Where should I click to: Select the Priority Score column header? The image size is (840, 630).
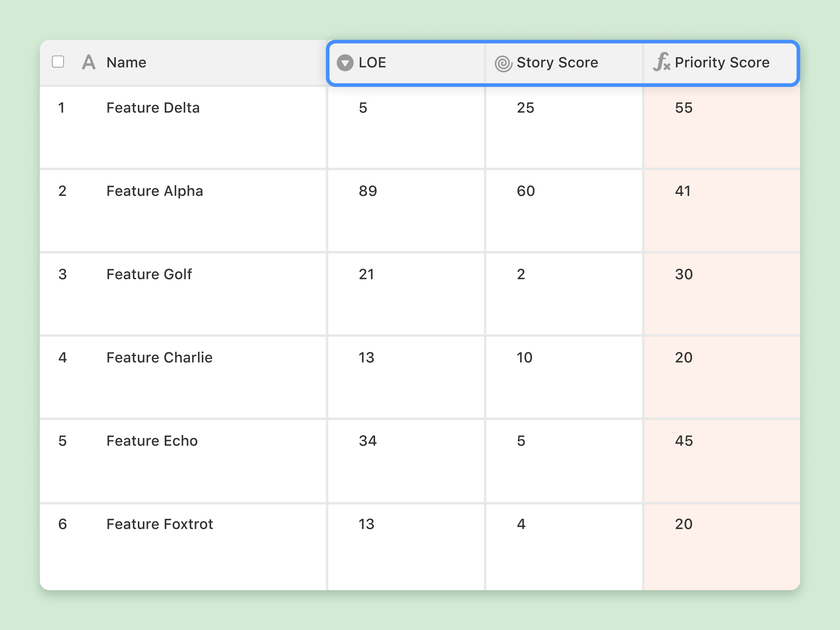coord(722,63)
